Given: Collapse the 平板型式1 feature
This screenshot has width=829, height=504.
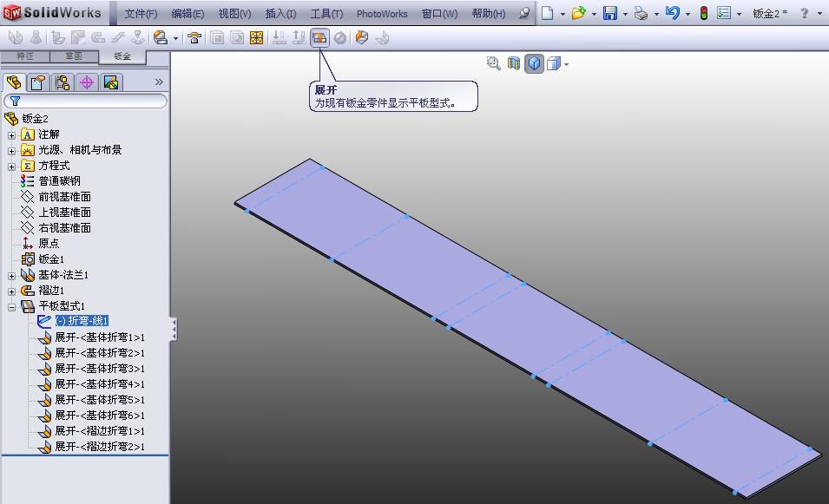Looking at the screenshot, I should pos(11,307).
